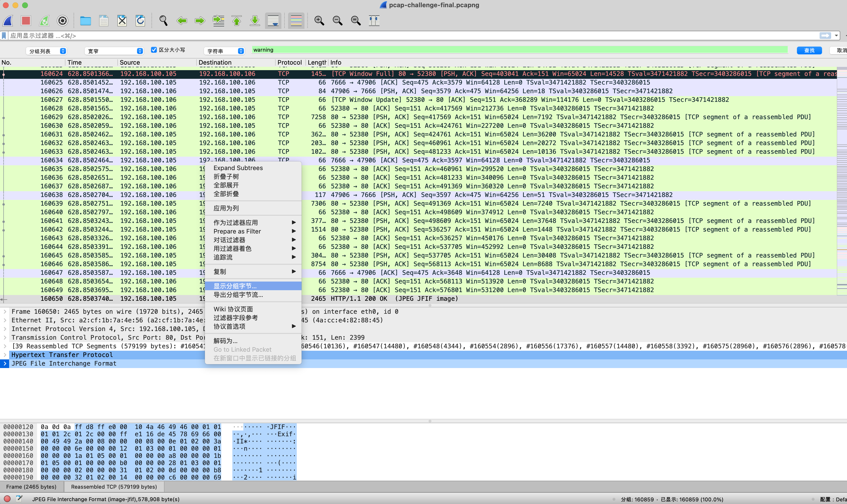Click the red stop capture icon
Image resolution: width=847 pixels, height=504 pixels.
(x=26, y=21)
